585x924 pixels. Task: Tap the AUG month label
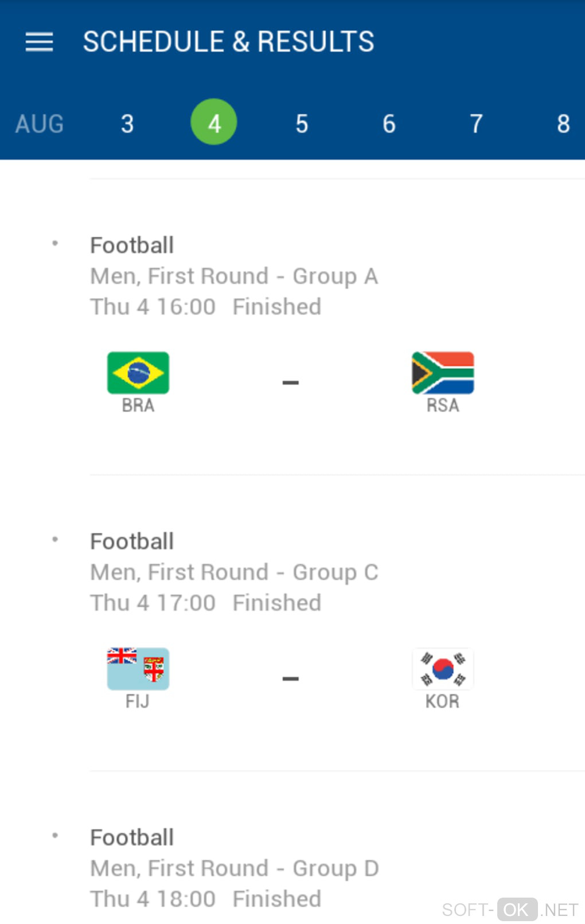(x=40, y=123)
